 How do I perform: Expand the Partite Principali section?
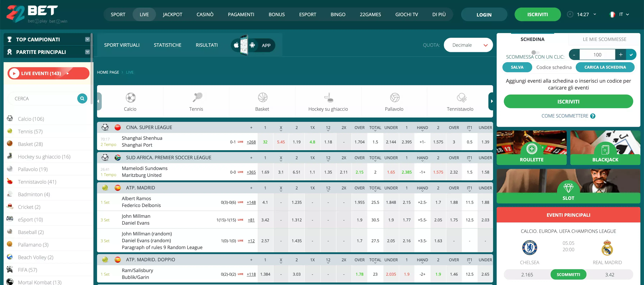pos(87,52)
